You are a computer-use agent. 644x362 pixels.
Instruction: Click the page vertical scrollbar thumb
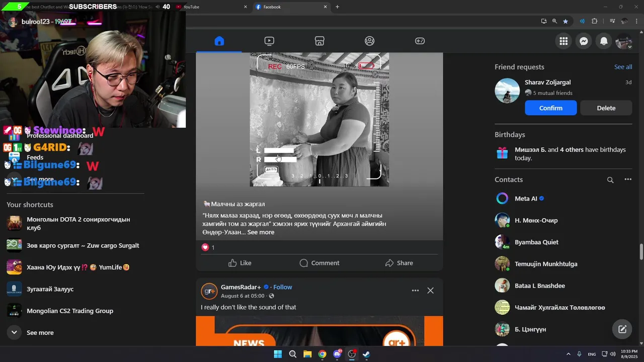point(641,251)
